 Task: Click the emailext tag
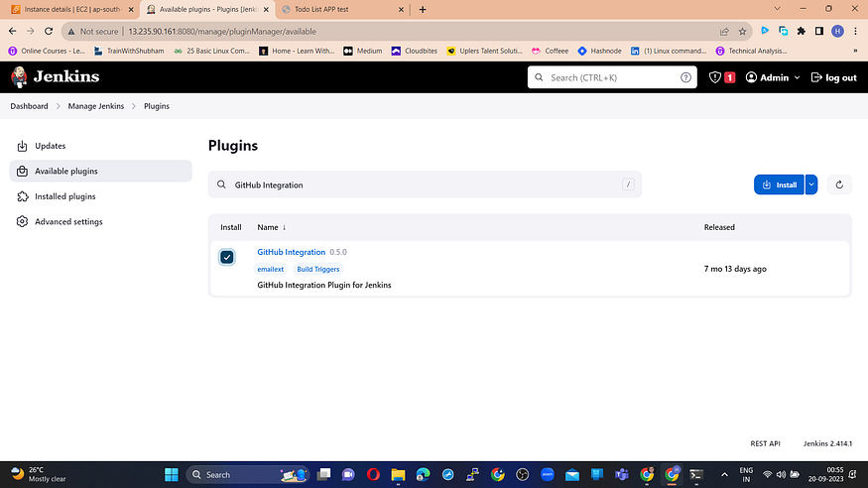(270, 270)
